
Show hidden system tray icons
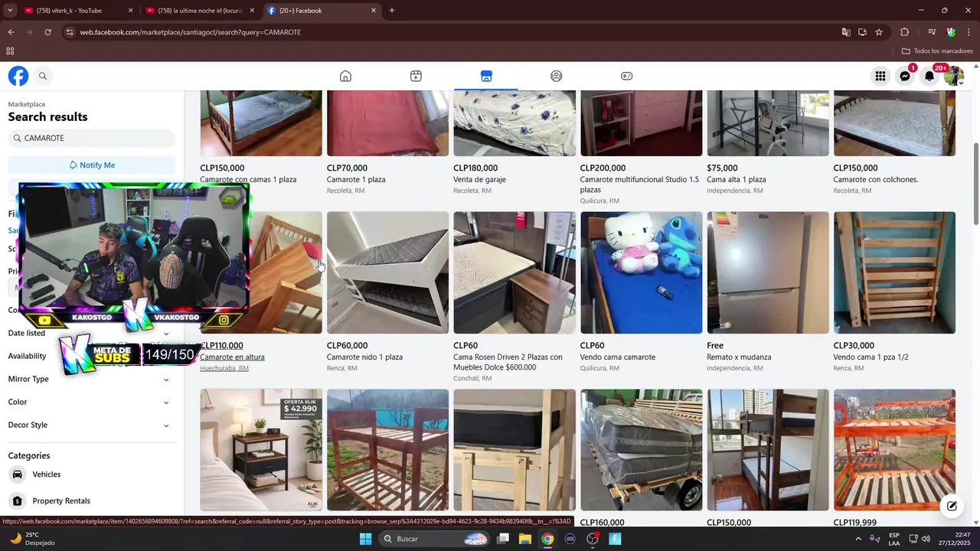857,539
